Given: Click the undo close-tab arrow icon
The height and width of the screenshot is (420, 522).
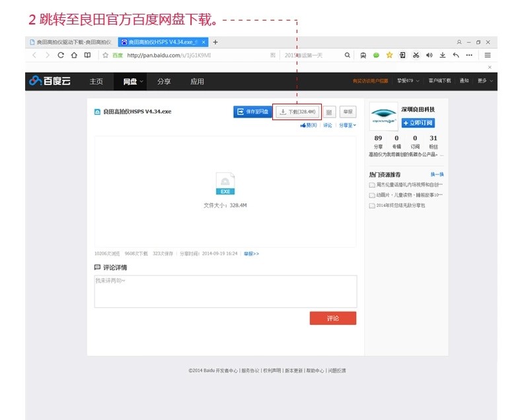Looking at the screenshot, I should tap(456, 55).
